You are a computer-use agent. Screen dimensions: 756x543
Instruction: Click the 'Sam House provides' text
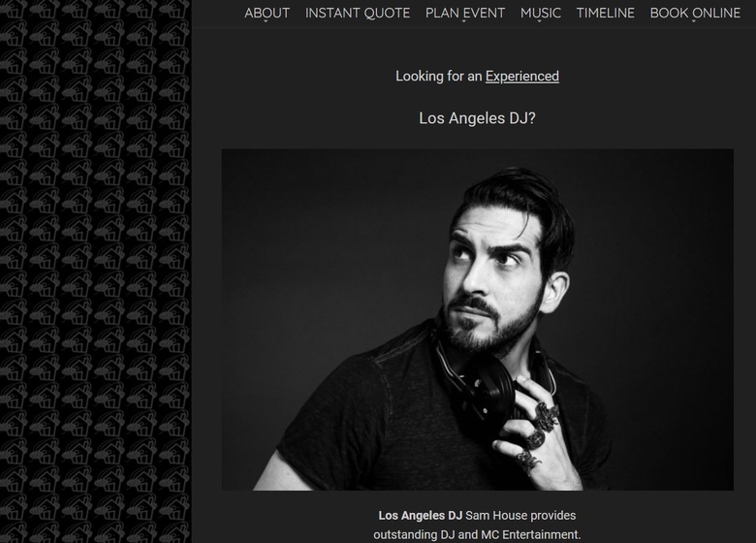pyautogui.click(x=520, y=516)
